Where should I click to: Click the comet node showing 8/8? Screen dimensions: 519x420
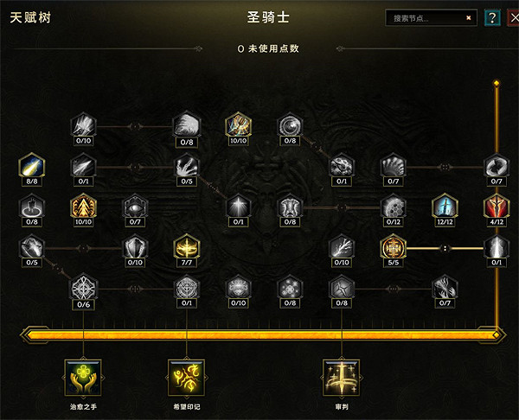pyautogui.click(x=32, y=166)
